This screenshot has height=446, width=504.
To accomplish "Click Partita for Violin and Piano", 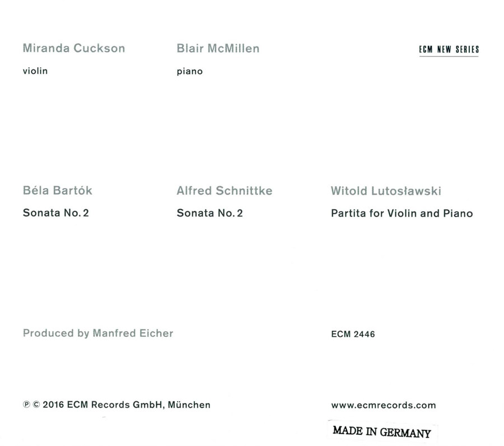I will (402, 214).
